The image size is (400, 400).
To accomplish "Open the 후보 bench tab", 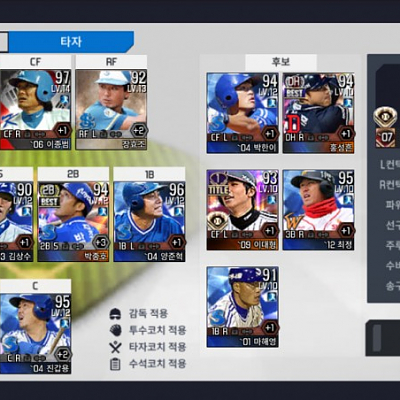I will [x=281, y=62].
